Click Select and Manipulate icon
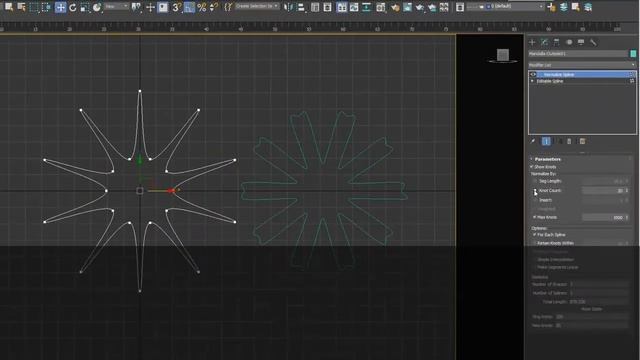The image size is (640, 360). point(150,7)
